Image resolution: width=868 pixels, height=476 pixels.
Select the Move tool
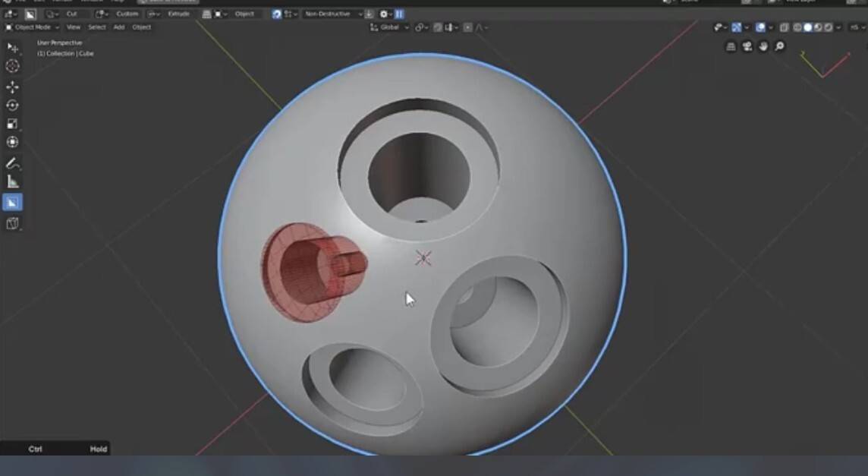click(11, 87)
